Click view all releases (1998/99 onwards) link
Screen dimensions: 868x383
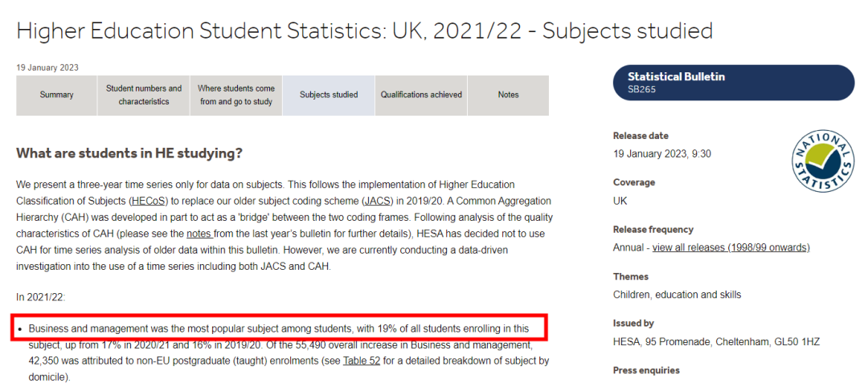point(731,247)
